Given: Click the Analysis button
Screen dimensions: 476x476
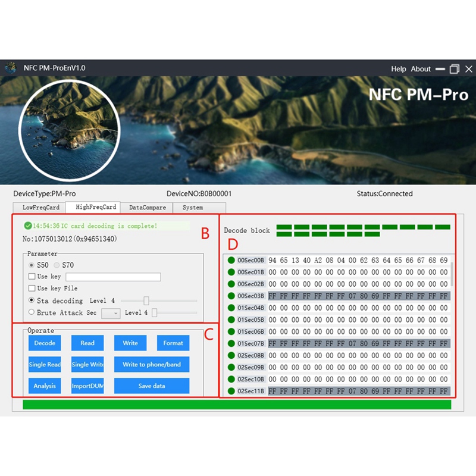Looking at the screenshot, I should 45,386.
